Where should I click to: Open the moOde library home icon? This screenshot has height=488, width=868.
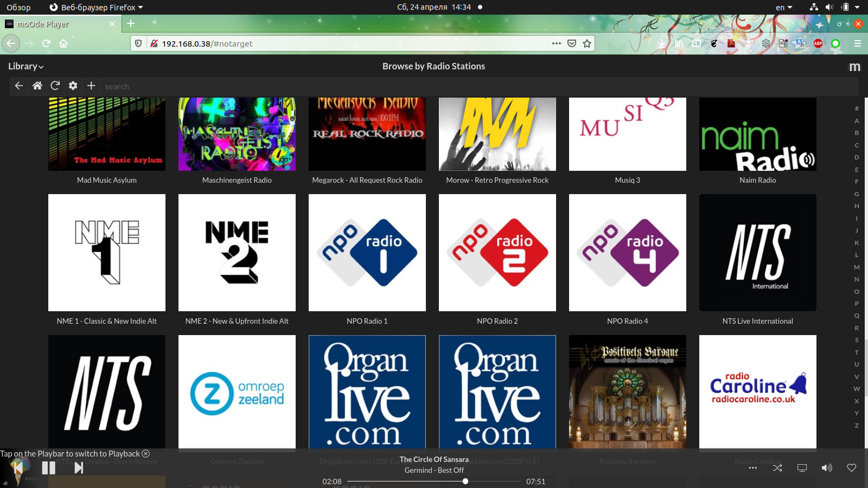(x=37, y=86)
